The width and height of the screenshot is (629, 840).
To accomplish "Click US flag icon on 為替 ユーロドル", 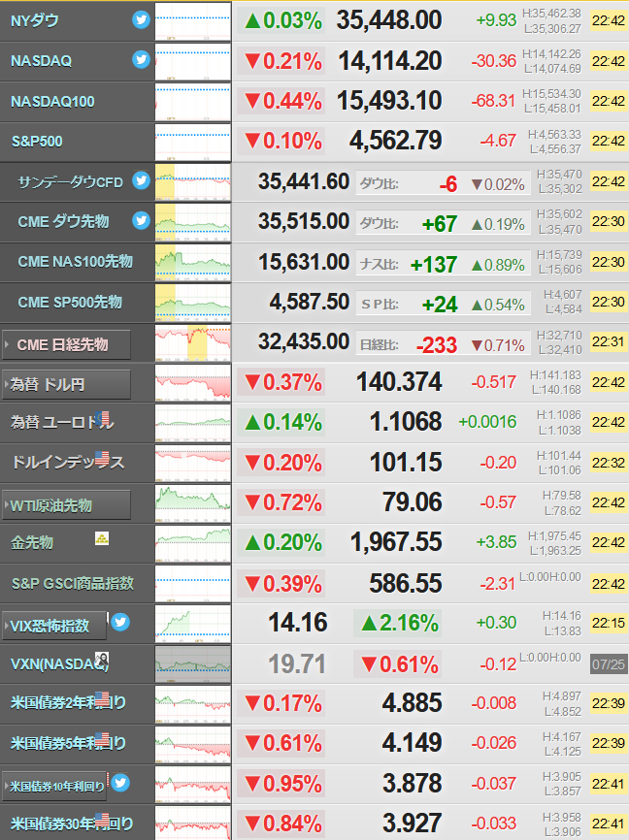I will pos(102,418).
